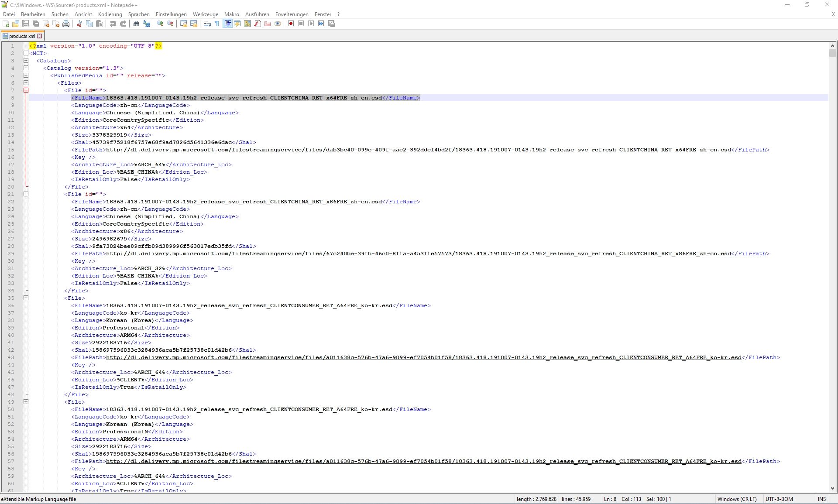Viewport: 838px width, 504px height.
Task: Collapse the File node on line 7
Action: point(26,90)
